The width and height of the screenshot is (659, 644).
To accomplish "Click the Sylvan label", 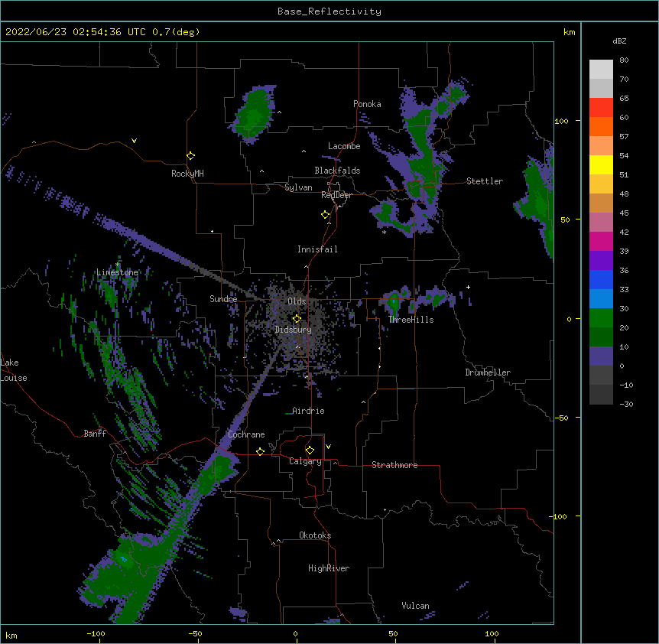I will [x=298, y=187].
